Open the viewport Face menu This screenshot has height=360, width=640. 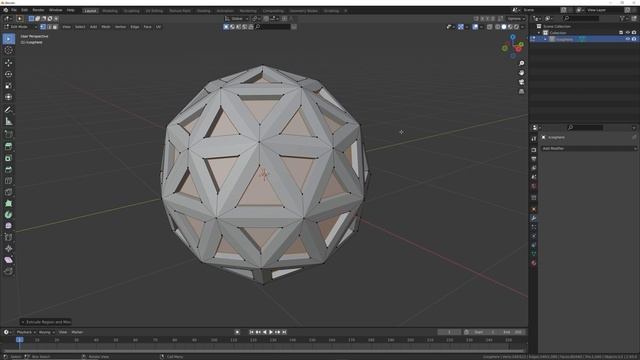[x=148, y=27]
